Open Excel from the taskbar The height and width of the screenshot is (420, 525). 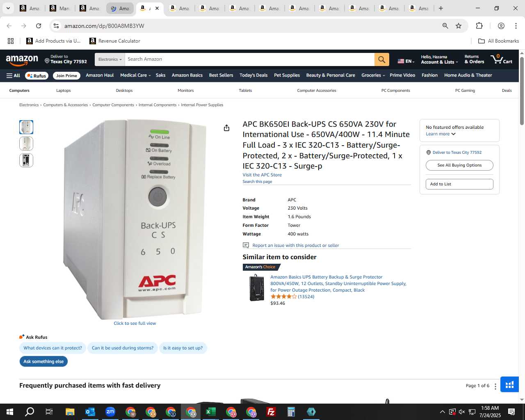210,412
